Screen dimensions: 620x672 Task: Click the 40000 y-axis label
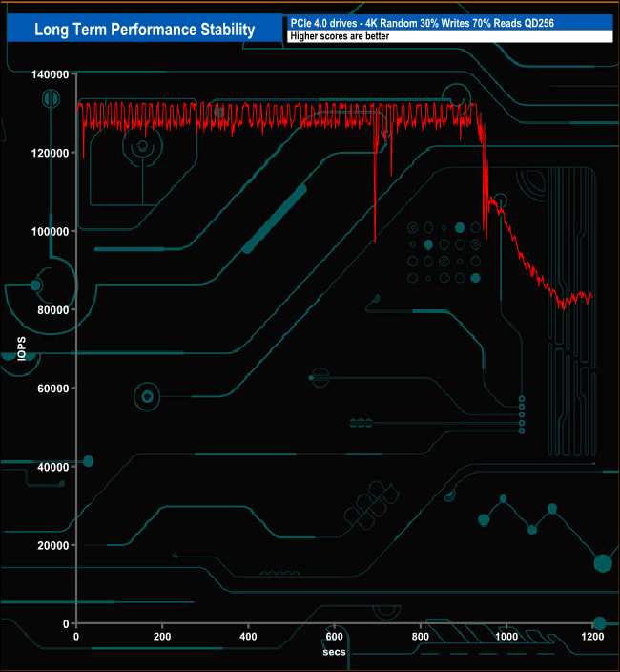pyautogui.click(x=53, y=467)
